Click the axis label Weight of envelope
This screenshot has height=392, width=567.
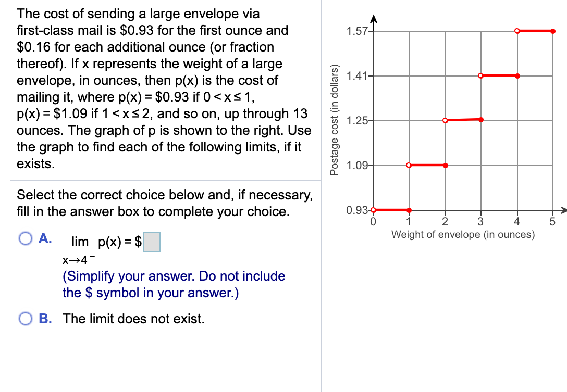[463, 235]
